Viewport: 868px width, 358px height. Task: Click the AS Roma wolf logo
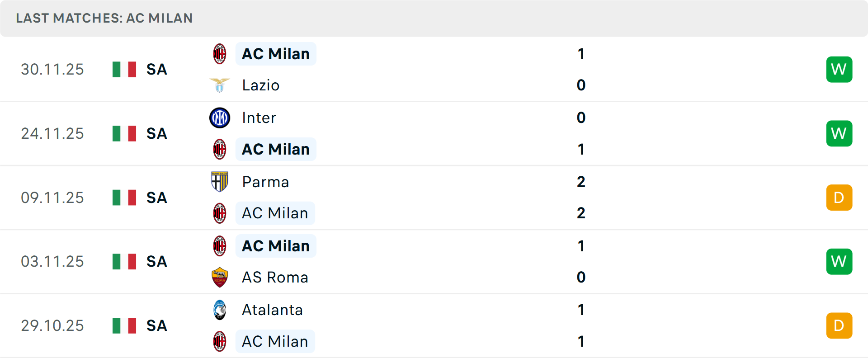[x=220, y=277]
